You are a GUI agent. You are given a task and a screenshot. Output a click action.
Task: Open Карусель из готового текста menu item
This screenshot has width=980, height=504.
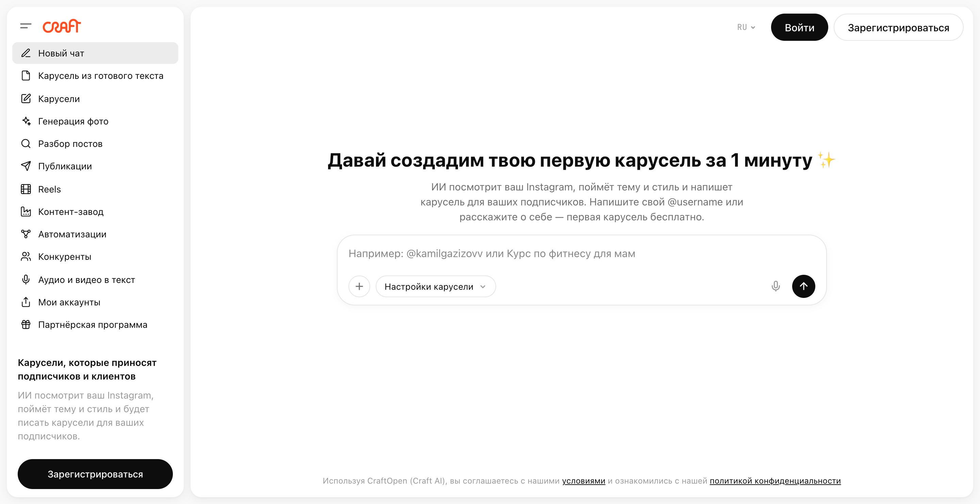click(x=95, y=75)
